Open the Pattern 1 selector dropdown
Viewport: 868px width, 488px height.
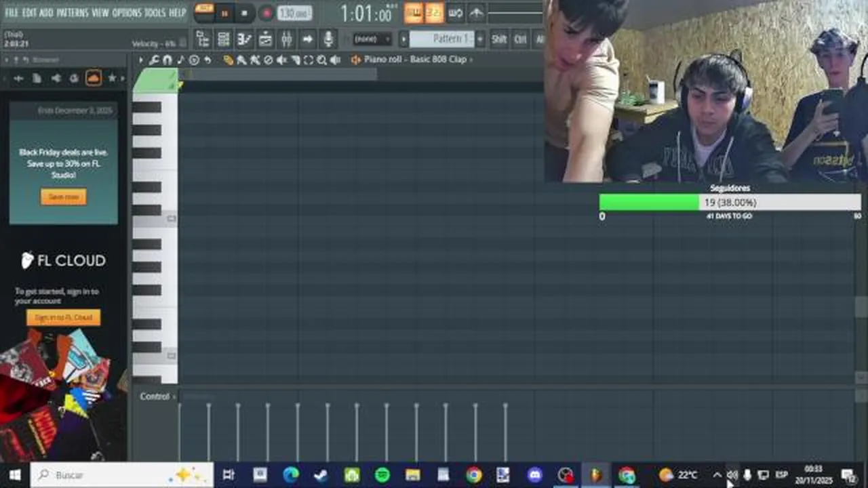coord(441,39)
